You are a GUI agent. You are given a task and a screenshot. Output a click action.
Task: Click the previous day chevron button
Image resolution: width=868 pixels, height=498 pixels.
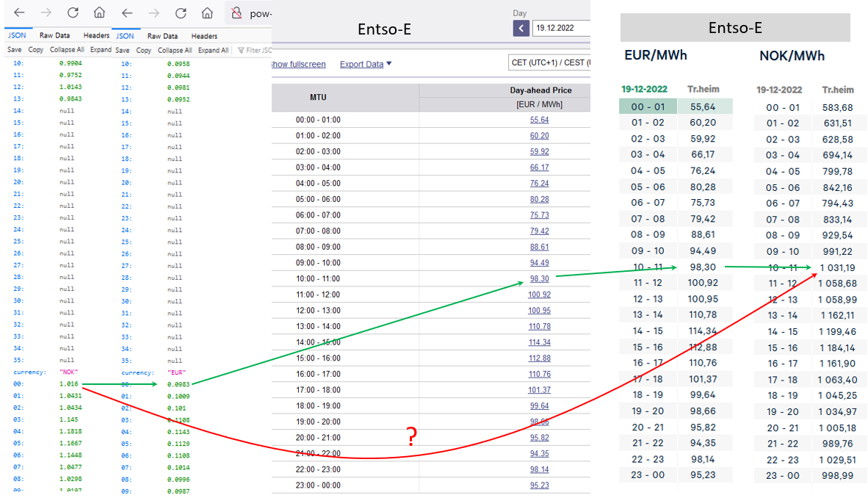point(521,27)
